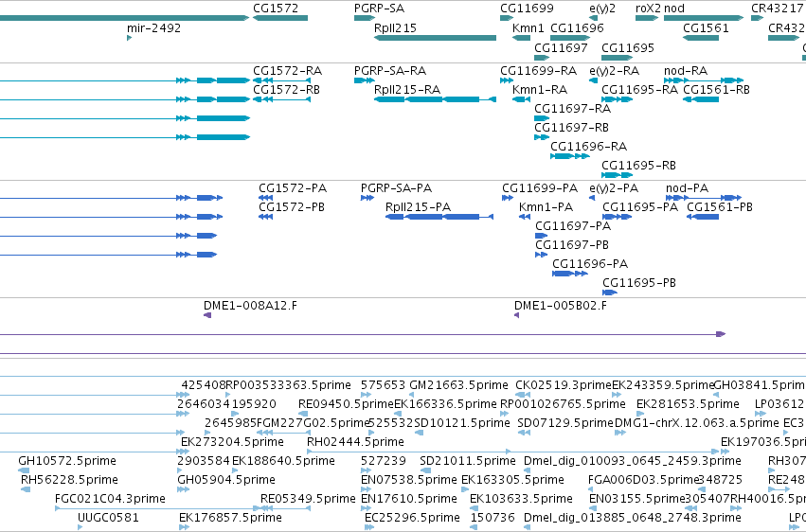Click the UUGC0581 EST label
806x532 pixels.
[108, 518]
